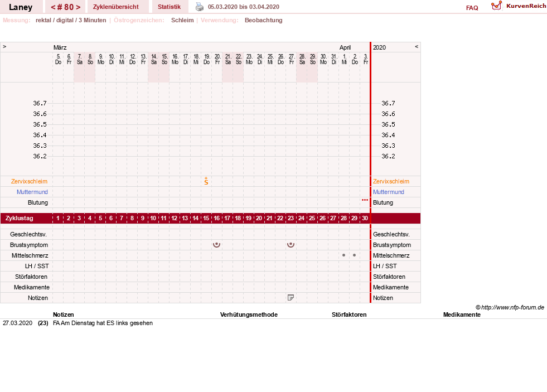This screenshot has height=392, width=547.
Task: Select cycle day 1 in the Zyklustag bar
Action: (58, 218)
